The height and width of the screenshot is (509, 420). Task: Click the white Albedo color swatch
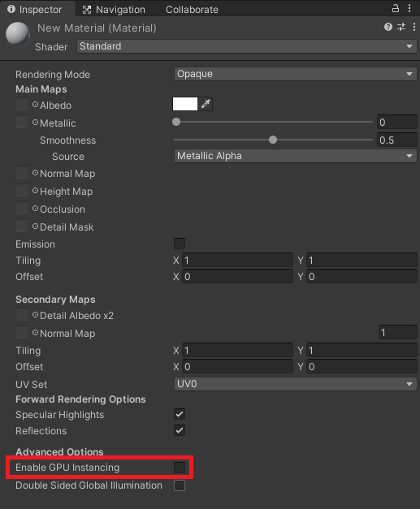(x=185, y=104)
